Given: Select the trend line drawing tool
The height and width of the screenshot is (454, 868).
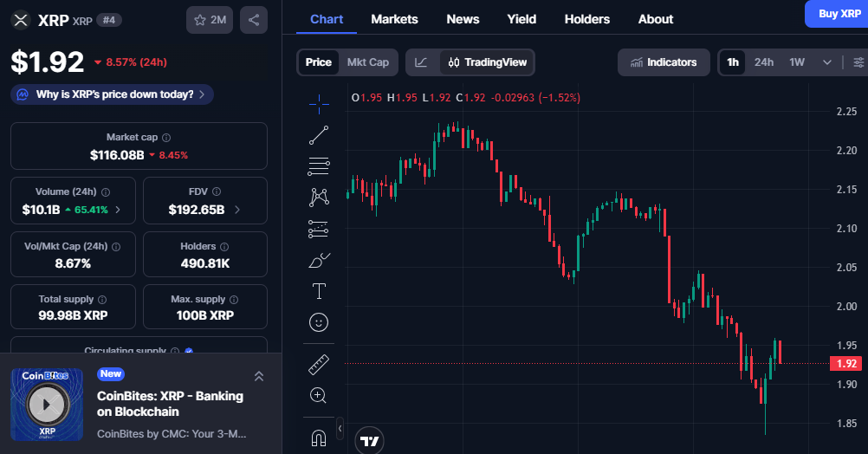Looking at the screenshot, I should coord(319,134).
